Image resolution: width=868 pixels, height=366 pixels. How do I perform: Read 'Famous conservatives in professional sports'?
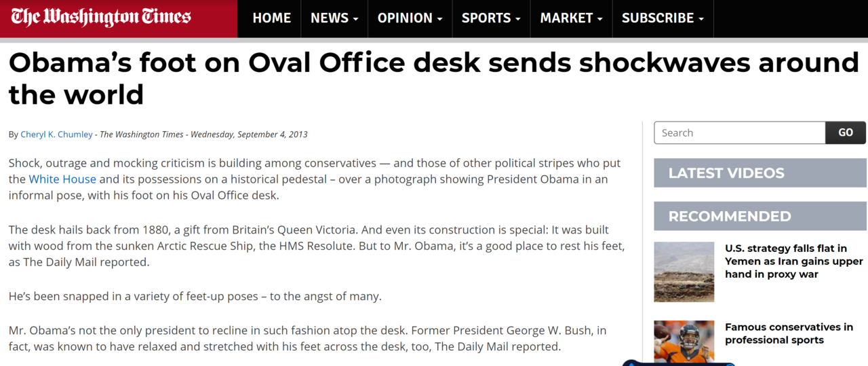[x=789, y=333]
